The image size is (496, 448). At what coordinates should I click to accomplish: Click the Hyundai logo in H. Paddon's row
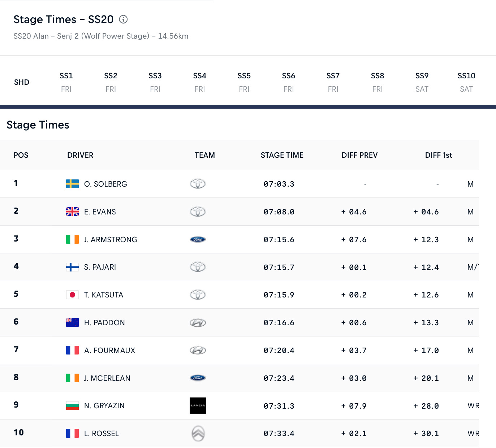coord(198,323)
